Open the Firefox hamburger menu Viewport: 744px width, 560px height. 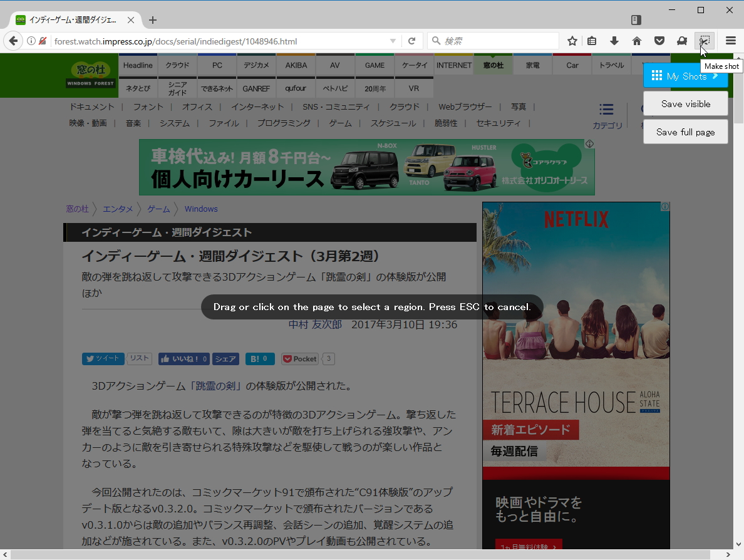730,40
